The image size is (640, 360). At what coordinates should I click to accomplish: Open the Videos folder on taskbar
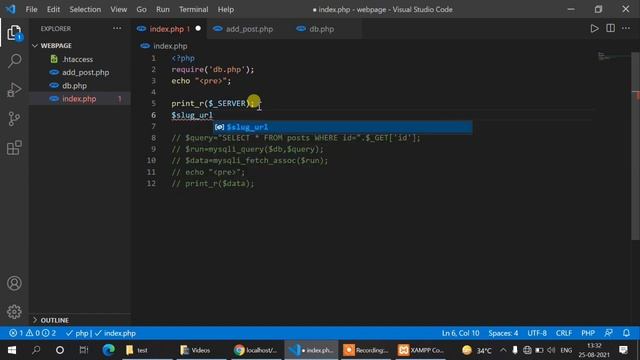(x=196, y=350)
